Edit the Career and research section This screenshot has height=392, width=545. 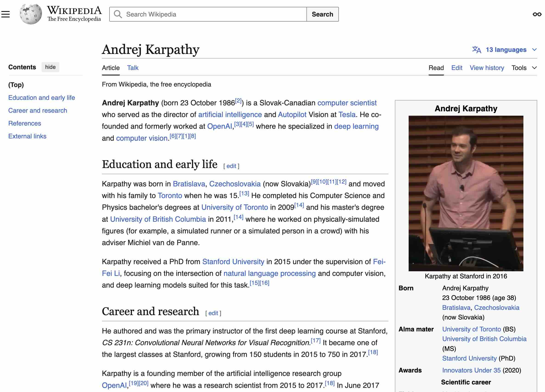(213, 313)
